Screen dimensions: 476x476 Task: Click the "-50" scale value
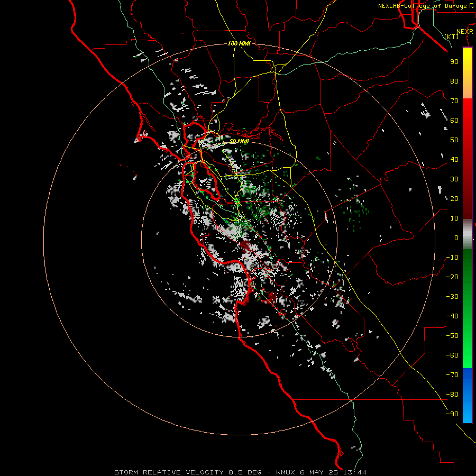pyautogui.click(x=452, y=336)
